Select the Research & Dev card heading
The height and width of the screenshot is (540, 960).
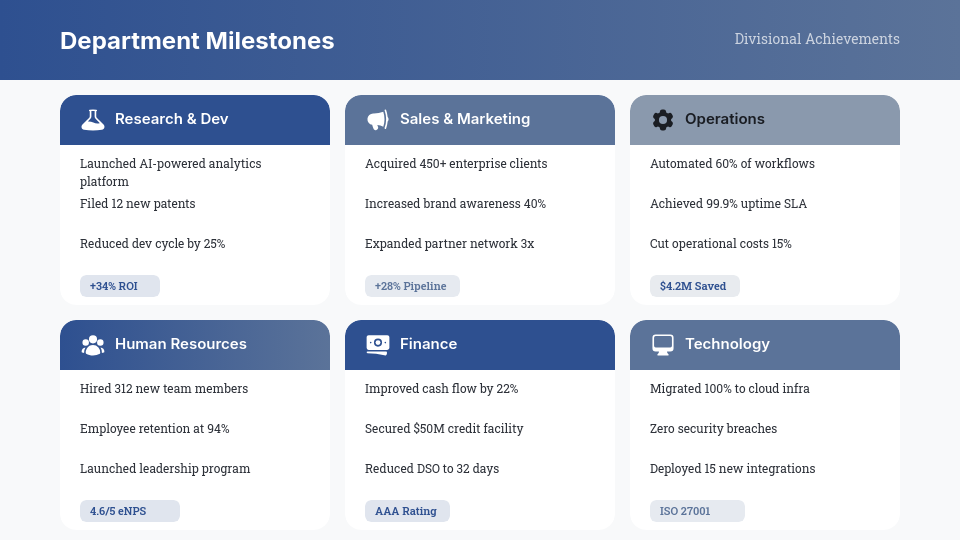click(172, 119)
